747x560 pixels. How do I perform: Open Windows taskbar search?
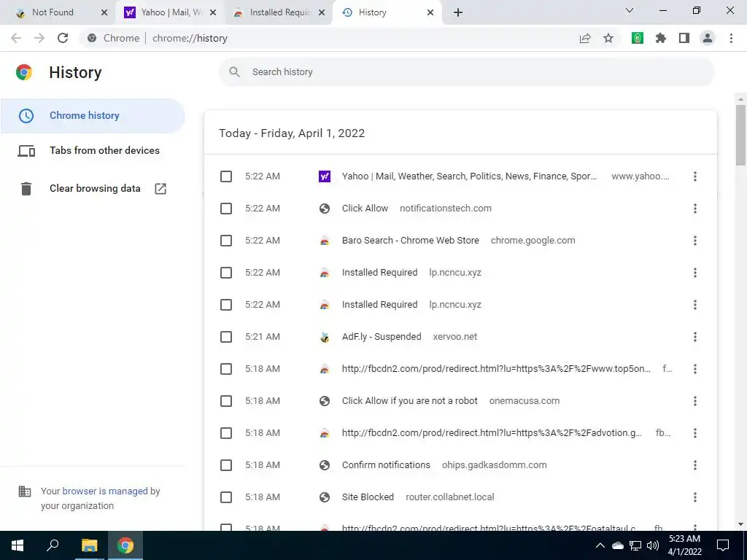(x=53, y=545)
